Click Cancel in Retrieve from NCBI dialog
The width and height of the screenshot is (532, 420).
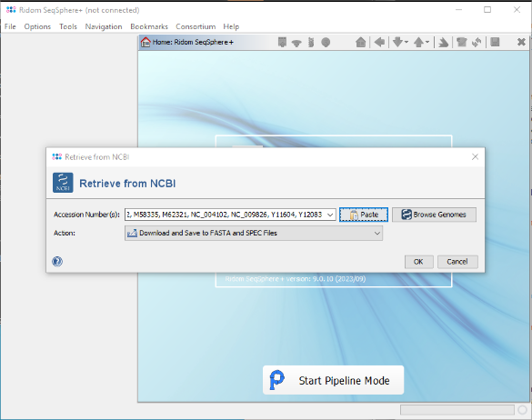click(457, 262)
